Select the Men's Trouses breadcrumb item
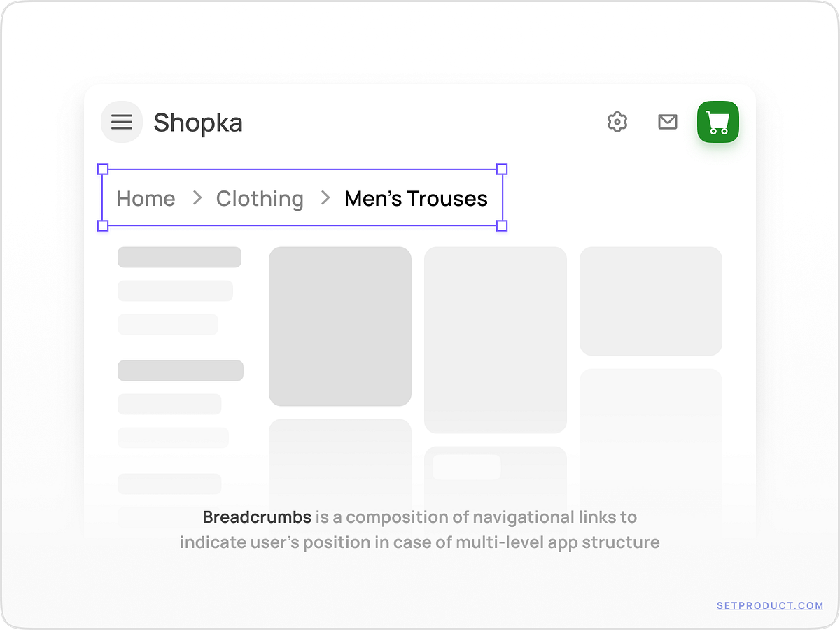Viewport: 840px width, 630px height. pyautogui.click(x=414, y=198)
